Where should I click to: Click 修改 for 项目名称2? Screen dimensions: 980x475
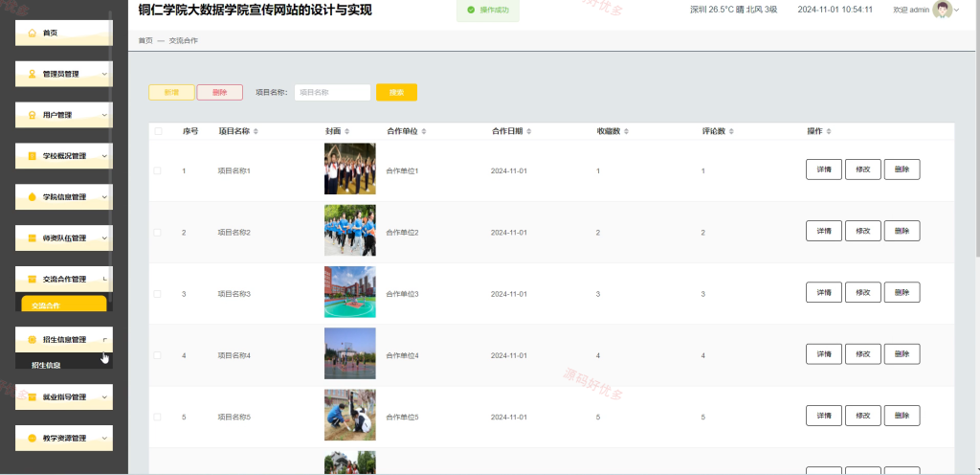pyautogui.click(x=863, y=231)
